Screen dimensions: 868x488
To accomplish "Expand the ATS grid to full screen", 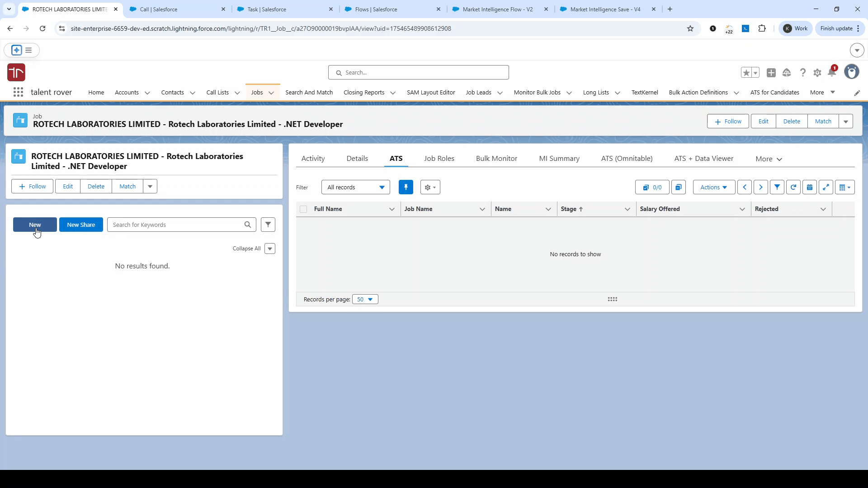I will (x=826, y=187).
